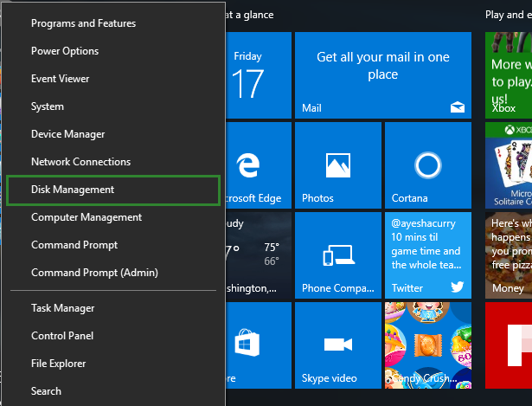The width and height of the screenshot is (532, 406).
Task: Open the Microsoft Edge tile icon
Action: (x=248, y=165)
